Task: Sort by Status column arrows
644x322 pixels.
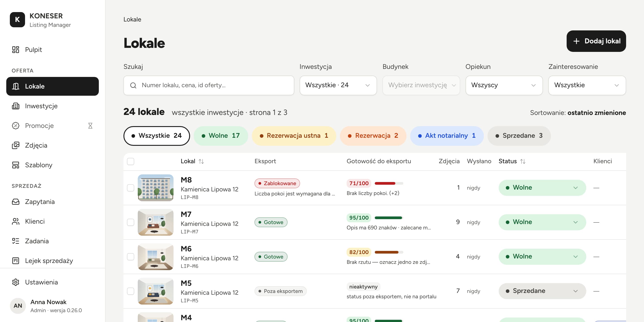Action: [x=523, y=161]
